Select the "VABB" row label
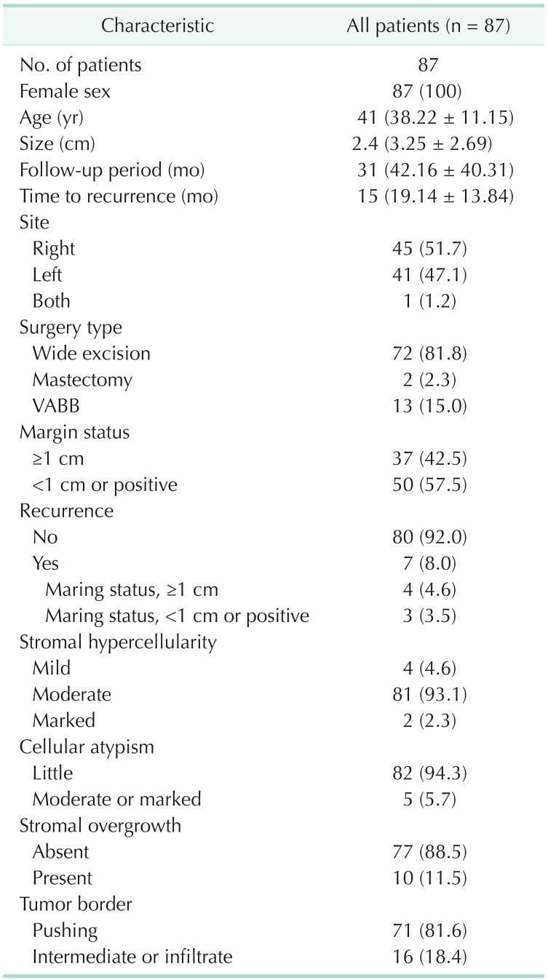Screen dimensions: 548x980 coord(55,406)
